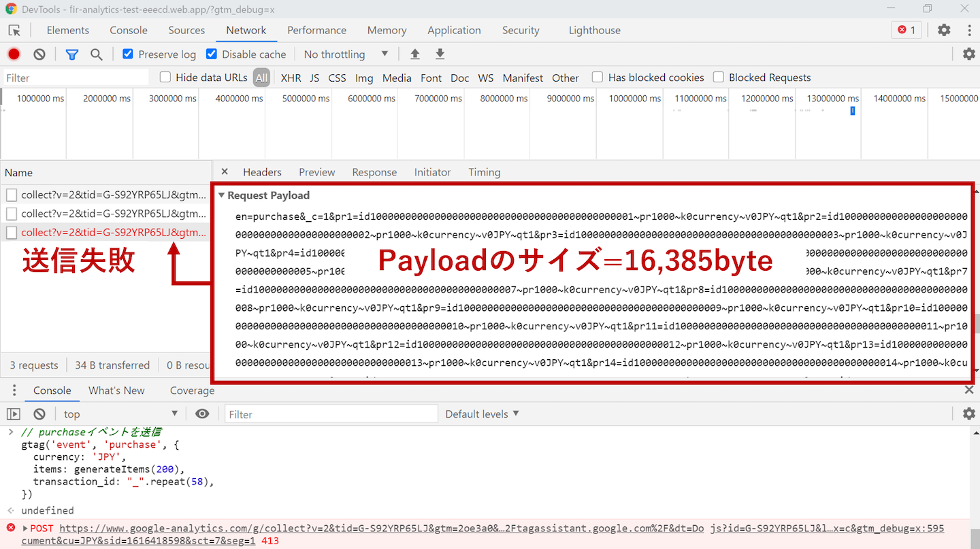
Task: Toggle the Disable cache checkbox
Action: [212, 54]
